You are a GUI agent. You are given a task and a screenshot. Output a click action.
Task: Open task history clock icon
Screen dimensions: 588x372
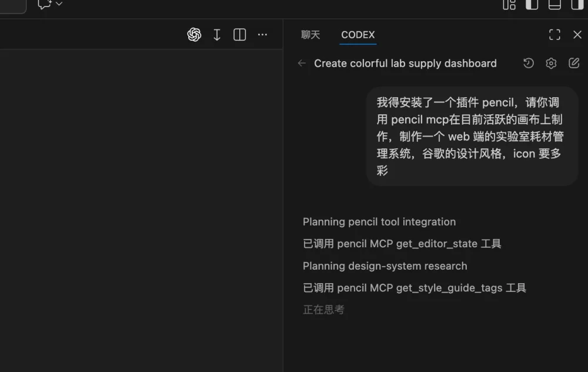click(529, 63)
